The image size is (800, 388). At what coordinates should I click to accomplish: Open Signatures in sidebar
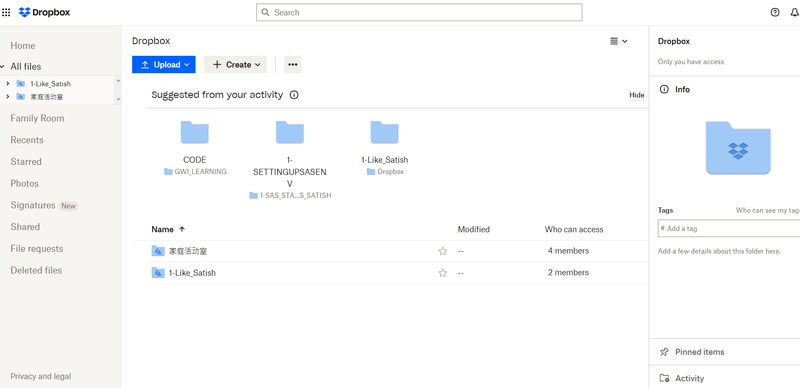33,205
